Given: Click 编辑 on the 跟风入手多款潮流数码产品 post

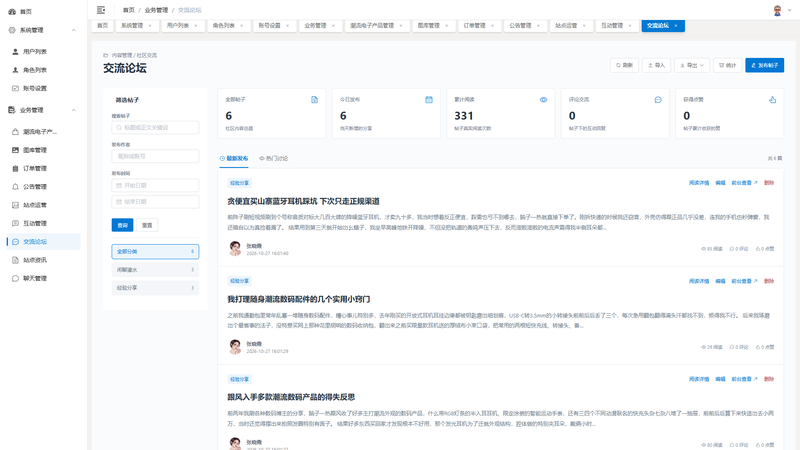Looking at the screenshot, I should (720, 379).
